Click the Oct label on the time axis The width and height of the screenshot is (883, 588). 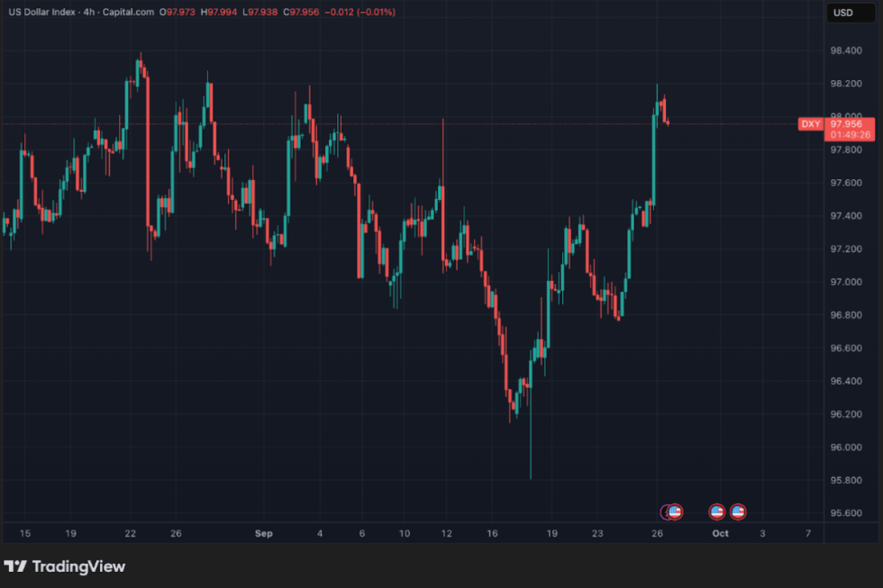click(720, 533)
